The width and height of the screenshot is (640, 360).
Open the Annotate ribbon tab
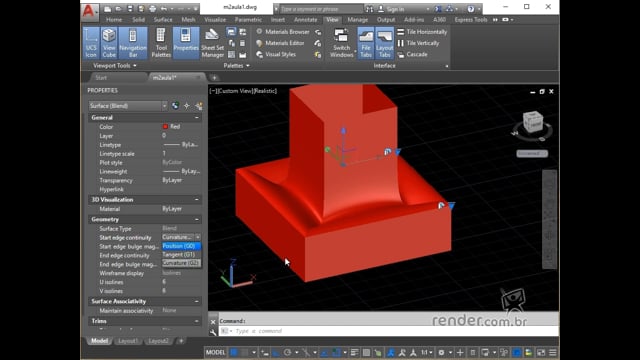305,20
